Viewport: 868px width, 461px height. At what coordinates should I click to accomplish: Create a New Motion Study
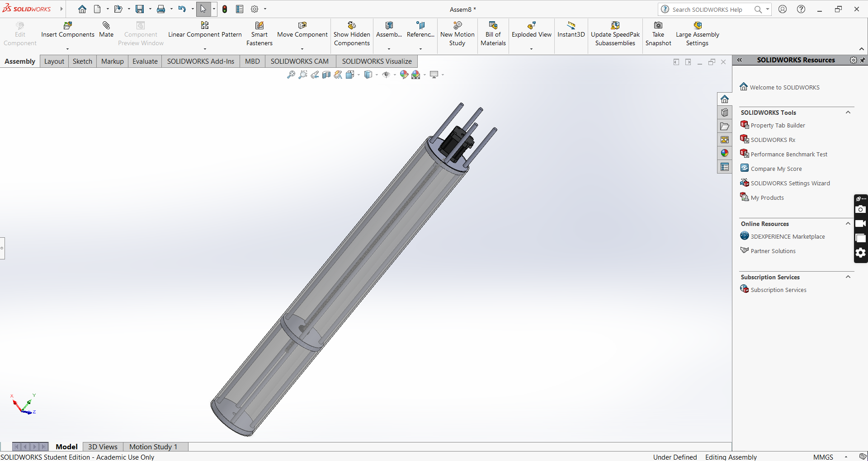pyautogui.click(x=458, y=34)
